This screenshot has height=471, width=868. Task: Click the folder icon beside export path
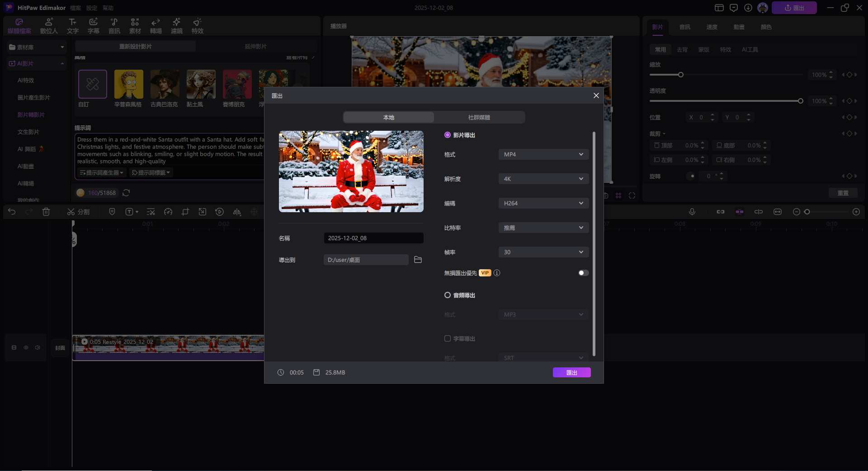pos(418,260)
